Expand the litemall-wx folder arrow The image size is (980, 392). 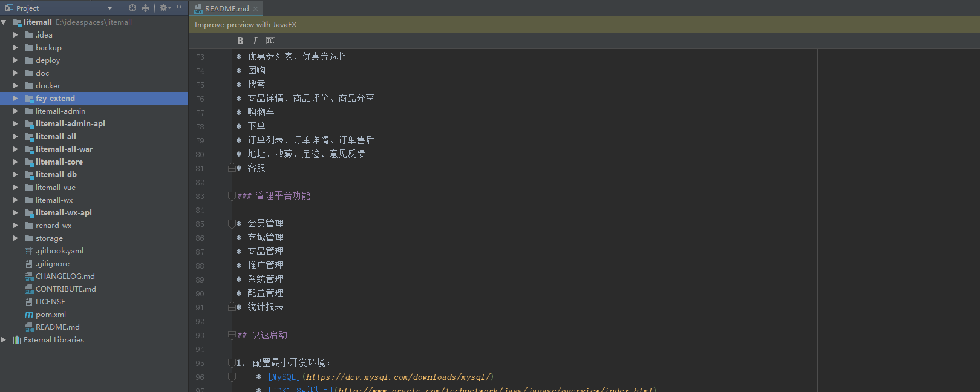click(16, 200)
